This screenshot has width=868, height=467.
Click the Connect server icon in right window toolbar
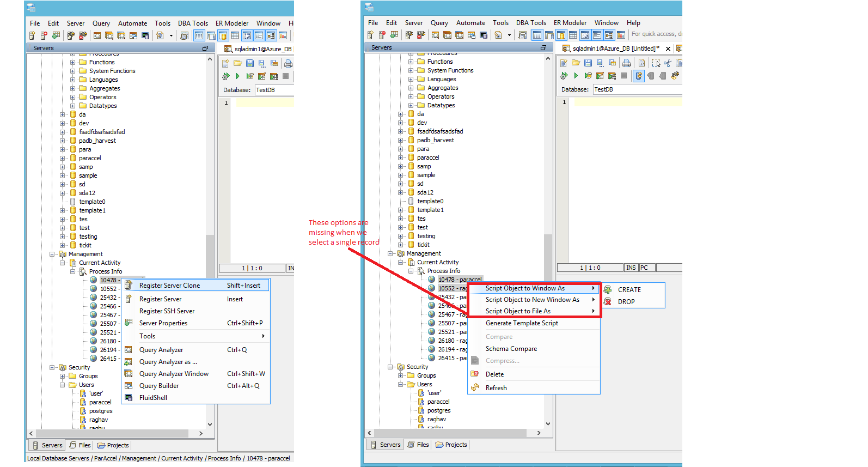pyautogui.click(x=409, y=35)
